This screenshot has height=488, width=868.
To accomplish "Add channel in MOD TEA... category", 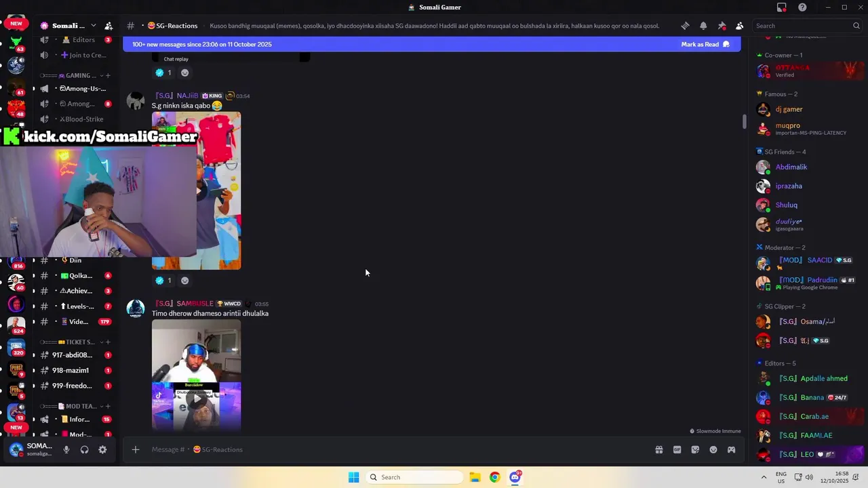I will [x=108, y=406].
